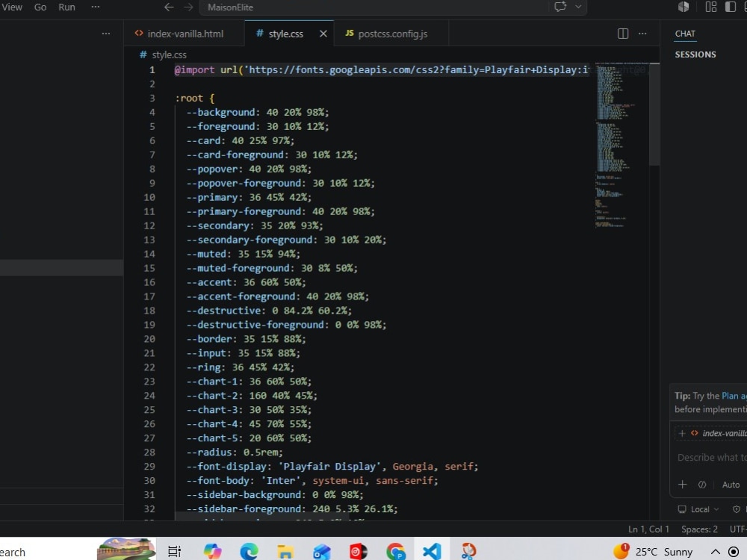Viewport: 747px width, 560px height.
Task: Click index-vanilla attached context chip
Action: click(x=719, y=433)
